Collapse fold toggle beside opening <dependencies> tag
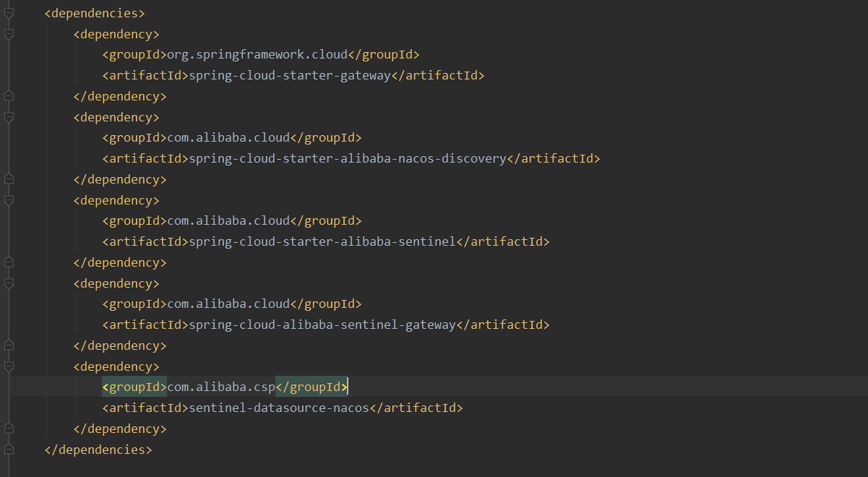 tap(9, 13)
